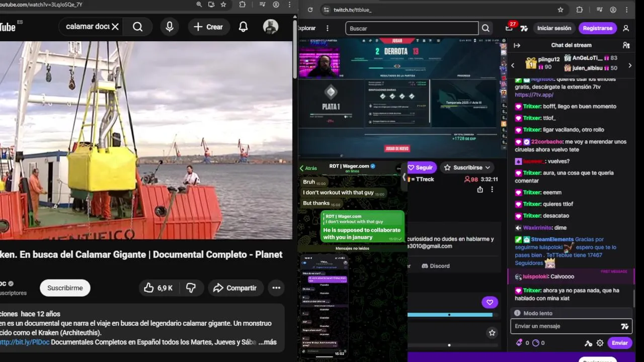Click the star button on lower panel
The image size is (644, 362).
(492, 333)
